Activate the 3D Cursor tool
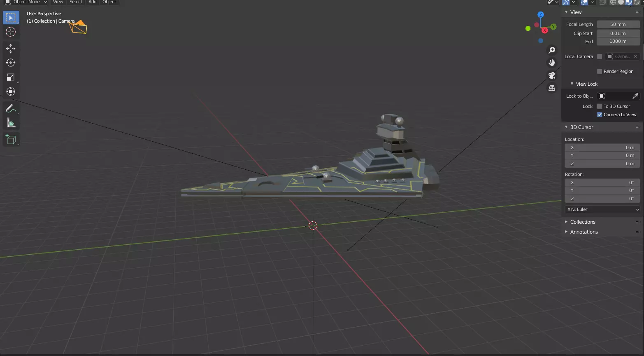Screen dimensions: 644x356 [x=11, y=32]
